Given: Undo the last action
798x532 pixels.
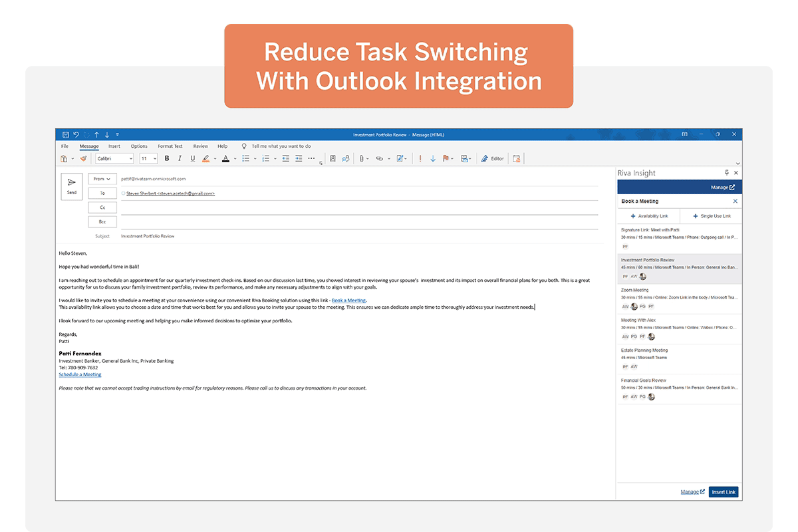Looking at the screenshot, I should pyautogui.click(x=76, y=134).
